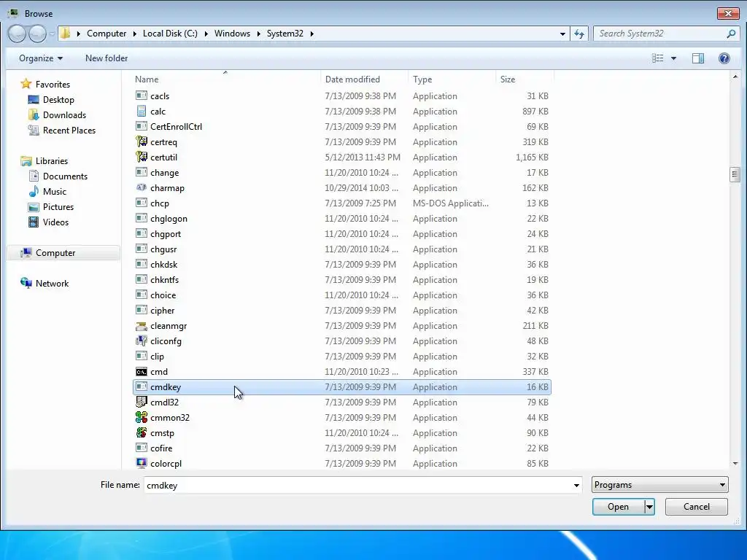This screenshot has width=747, height=560.
Task: Click the Open button
Action: click(x=619, y=507)
